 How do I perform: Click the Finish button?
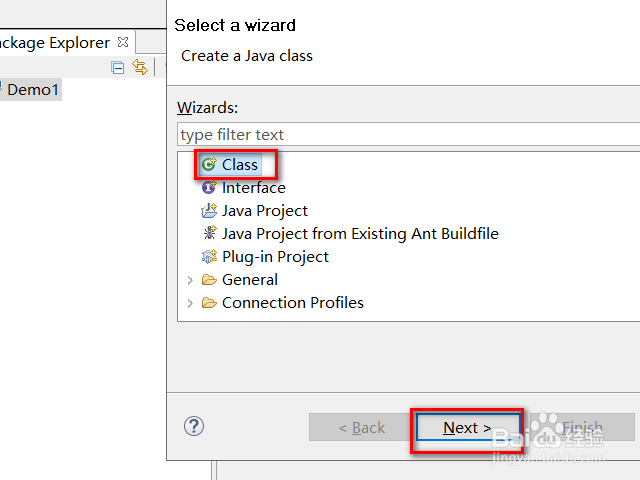(x=581, y=428)
